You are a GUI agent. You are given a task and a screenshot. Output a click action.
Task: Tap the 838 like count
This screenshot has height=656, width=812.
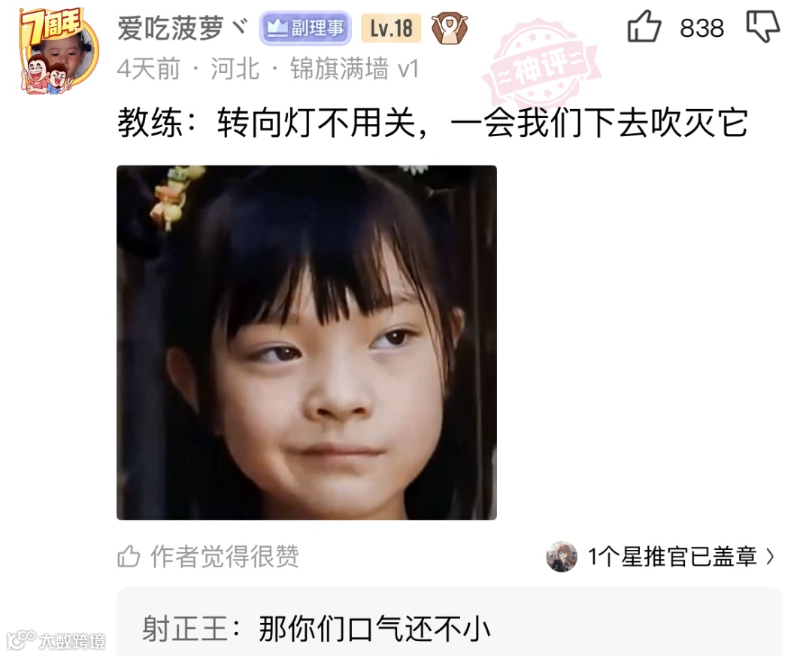[701, 29]
